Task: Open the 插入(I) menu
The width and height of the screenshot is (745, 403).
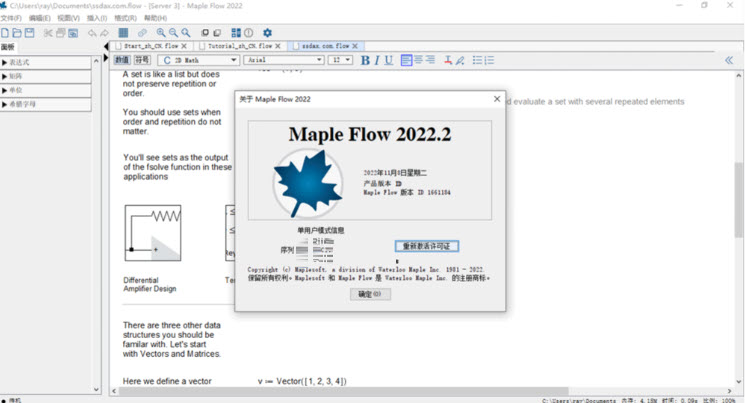Action: [97, 18]
